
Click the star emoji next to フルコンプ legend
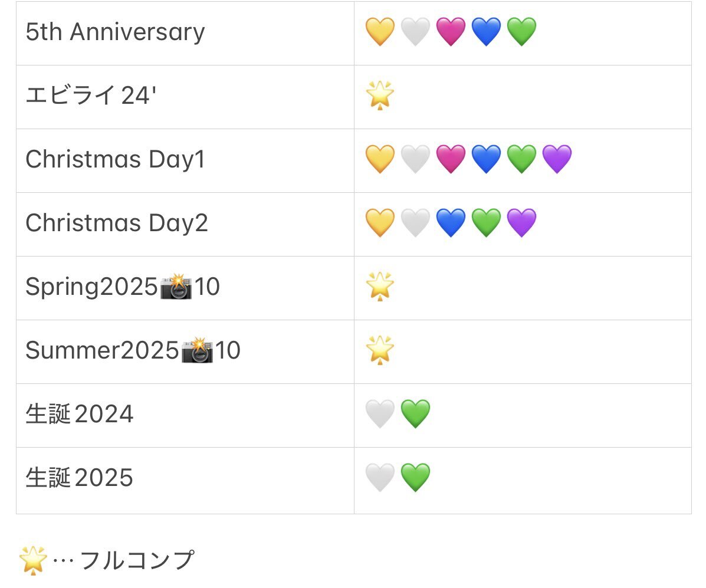33,560
